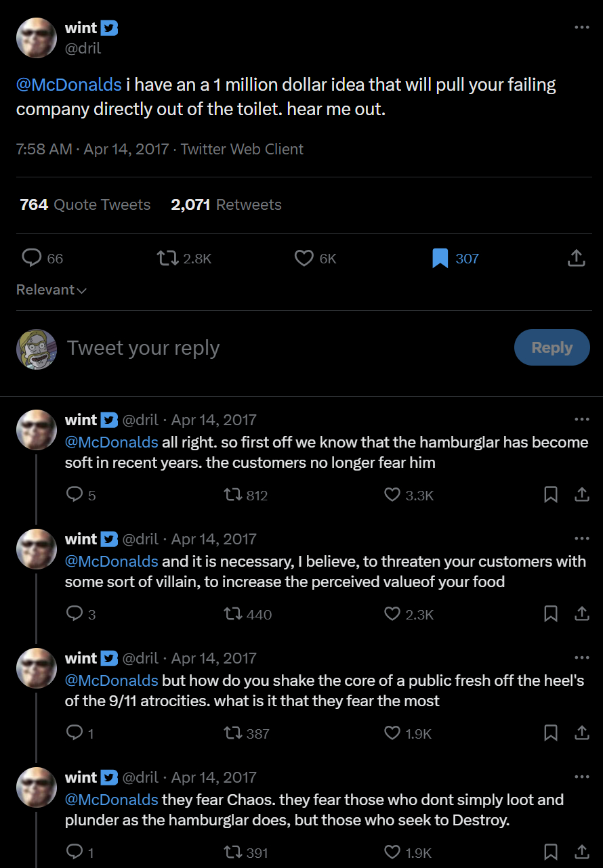The image size is (603, 868).
Task: Open wint's profile picture on the main tweet
Action: 36,38
